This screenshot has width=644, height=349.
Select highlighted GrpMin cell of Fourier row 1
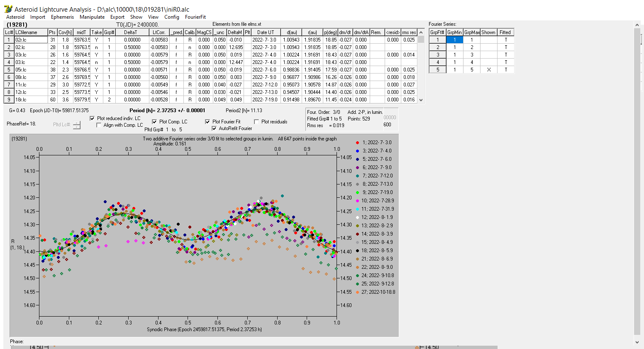click(x=454, y=40)
